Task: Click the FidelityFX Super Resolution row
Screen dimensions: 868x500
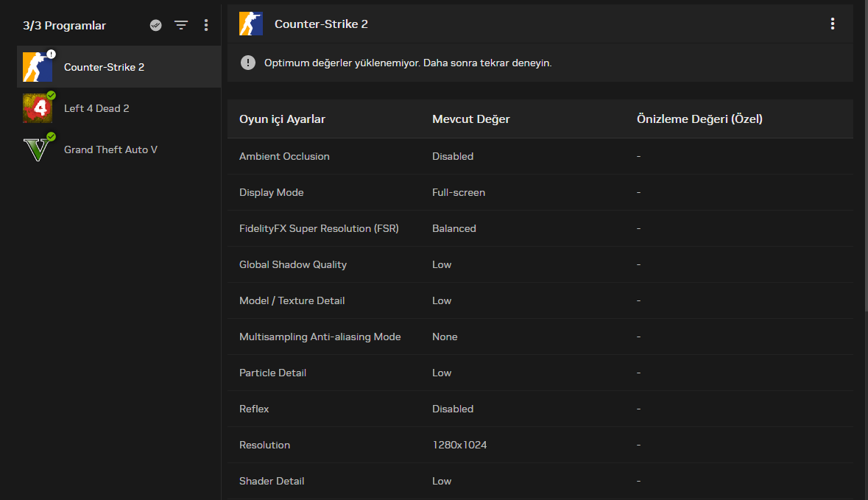Action: [x=319, y=228]
